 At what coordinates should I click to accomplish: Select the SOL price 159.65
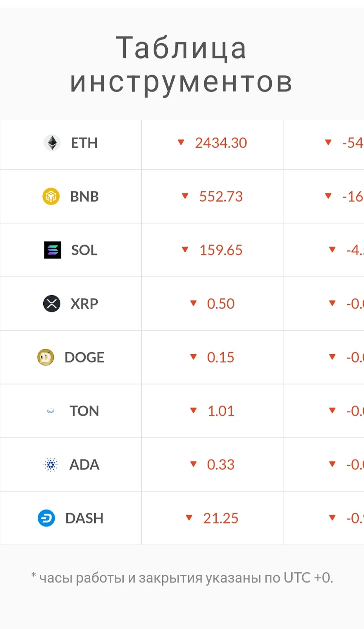(221, 250)
